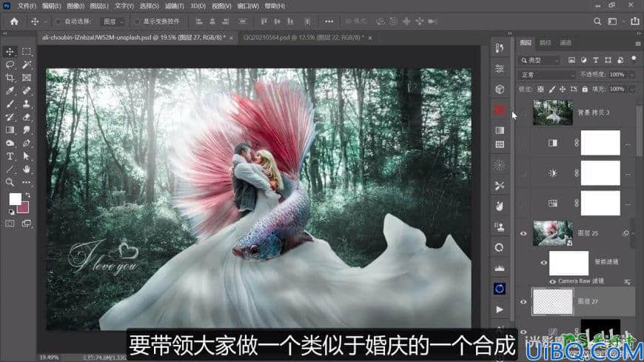Open the workspace switcher dropdown at top right

pyautogui.click(x=614, y=21)
